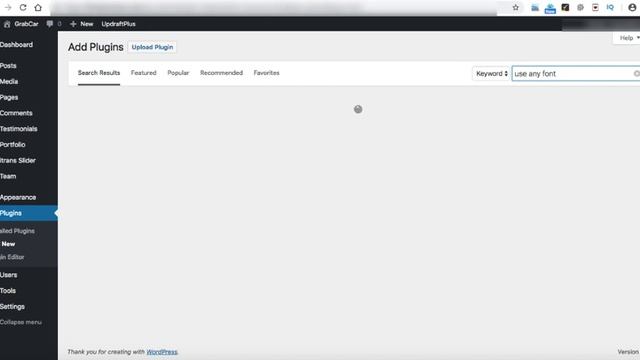Click the browser home icon
The width and height of the screenshot is (640, 360).
pyautogui.click(x=38, y=7)
